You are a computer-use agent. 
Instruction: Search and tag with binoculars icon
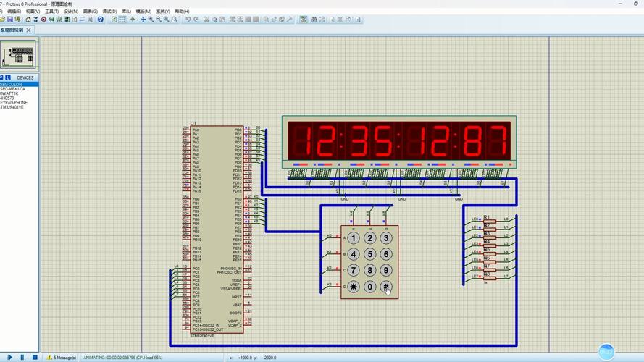coord(314,20)
